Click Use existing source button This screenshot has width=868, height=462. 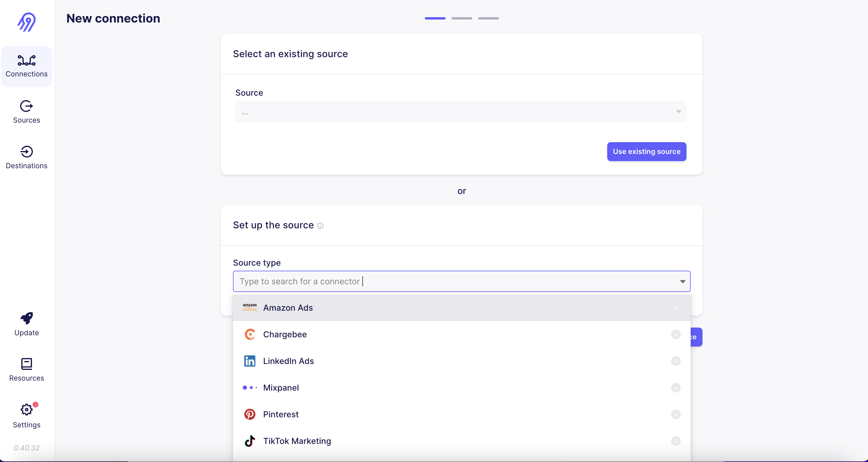point(646,152)
